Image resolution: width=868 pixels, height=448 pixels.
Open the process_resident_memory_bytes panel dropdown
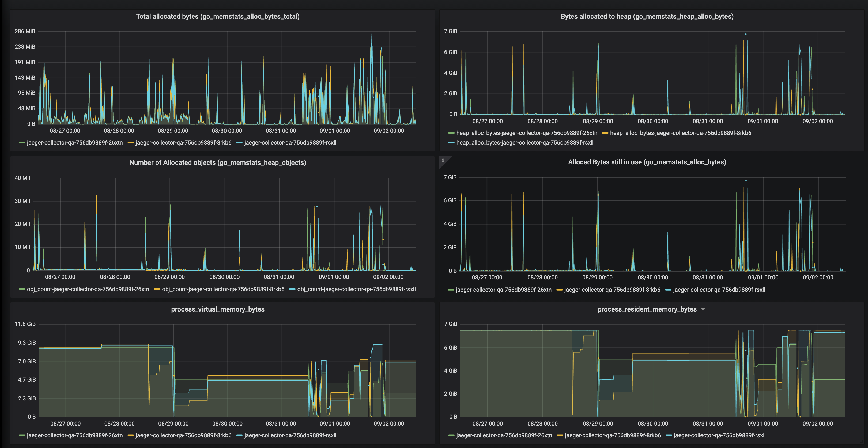click(x=703, y=309)
